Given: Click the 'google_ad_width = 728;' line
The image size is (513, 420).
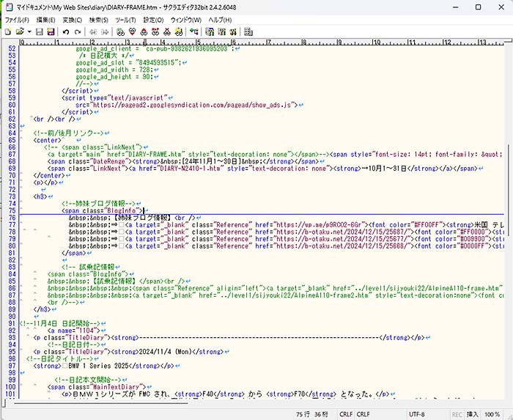Looking at the screenshot, I should pos(114,70).
